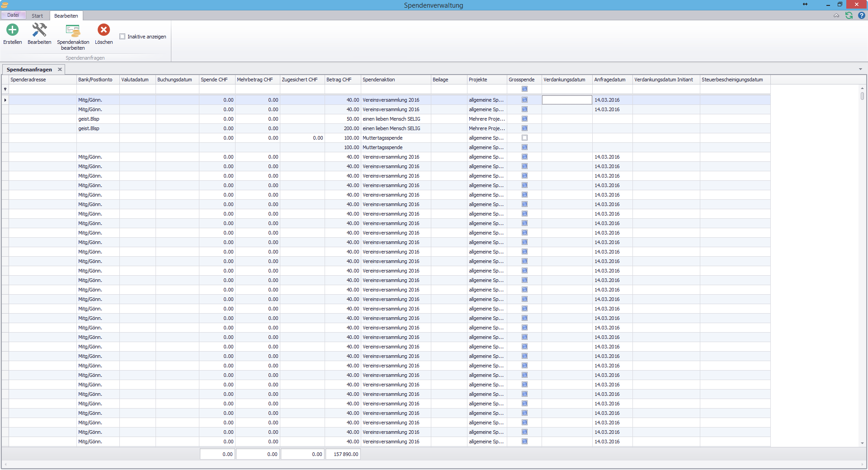
Task: Check the unchecked Grossspende box for Muttertagsspende
Action: (x=524, y=138)
